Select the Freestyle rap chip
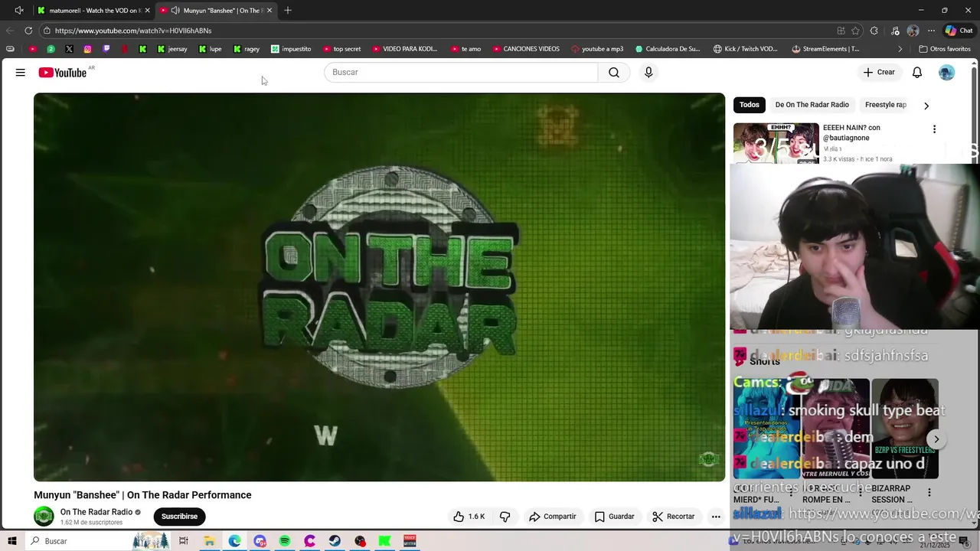This screenshot has height=551, width=980. point(886,105)
